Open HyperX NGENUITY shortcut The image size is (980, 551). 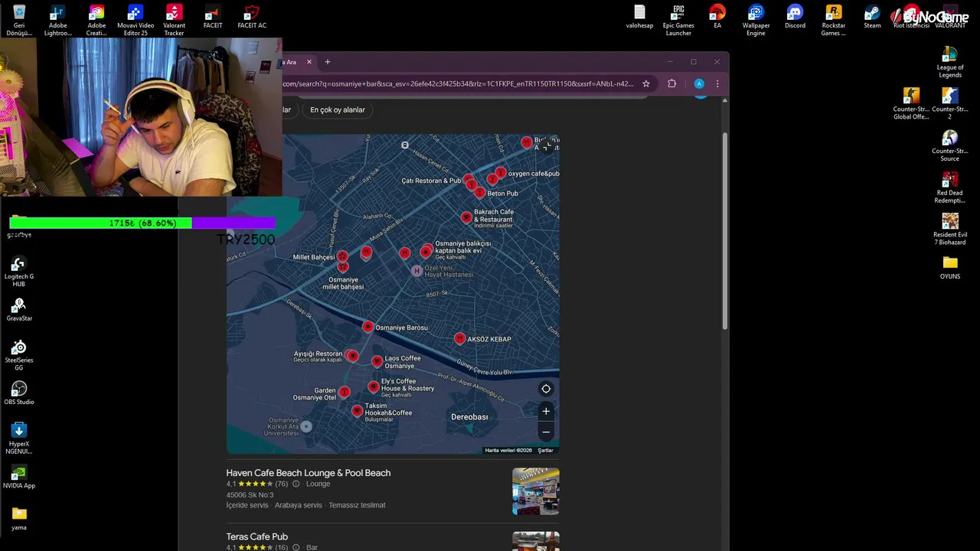[x=19, y=438]
